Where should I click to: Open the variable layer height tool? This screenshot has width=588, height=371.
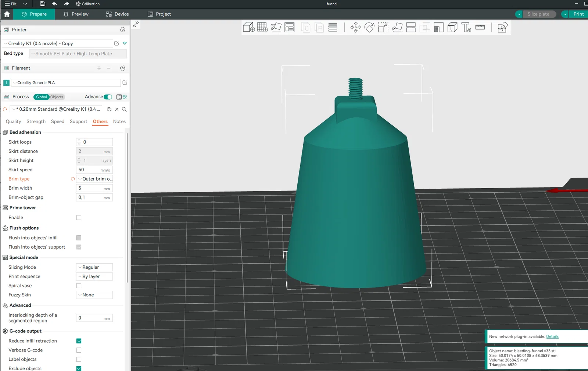333,27
